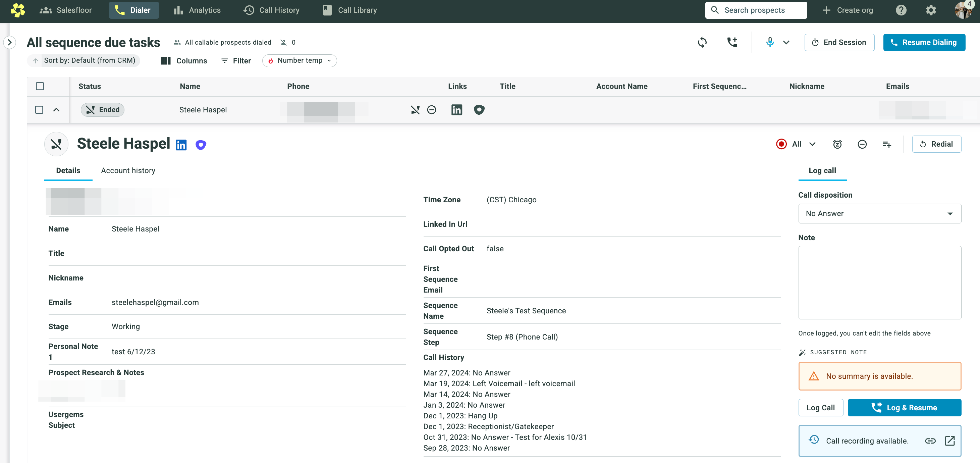The width and height of the screenshot is (980, 463).
Task: Click the shield icon in table row
Action: tap(479, 110)
